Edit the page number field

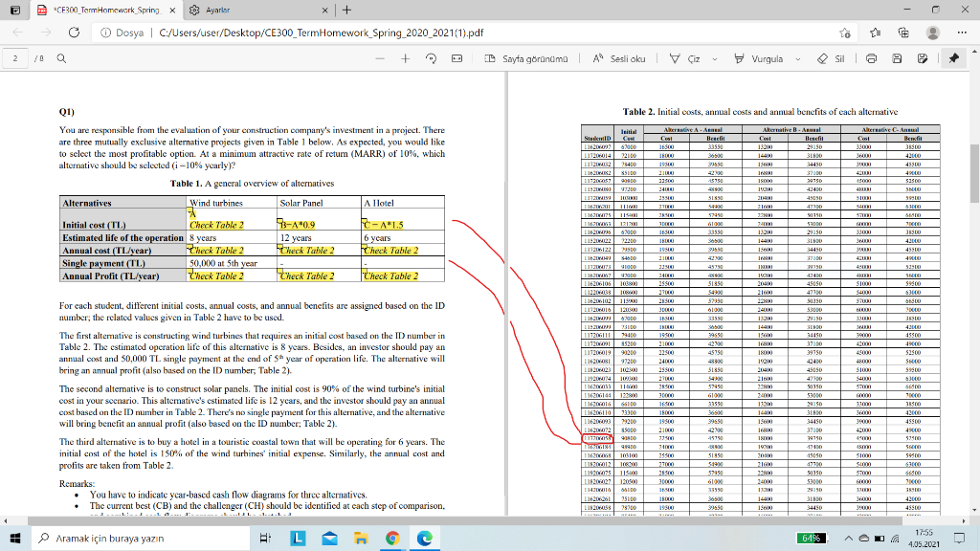[x=14, y=57]
